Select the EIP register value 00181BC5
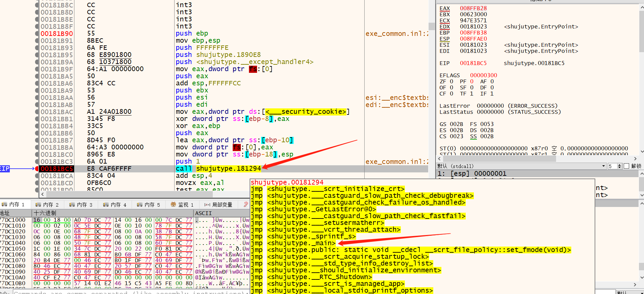The image size is (644, 294). 473,63
